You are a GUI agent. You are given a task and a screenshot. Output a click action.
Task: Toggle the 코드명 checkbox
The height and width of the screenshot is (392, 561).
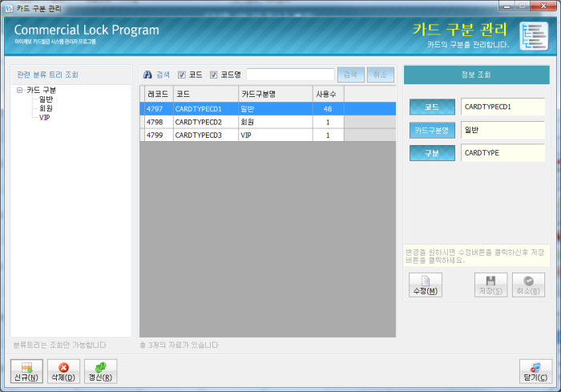(x=214, y=75)
